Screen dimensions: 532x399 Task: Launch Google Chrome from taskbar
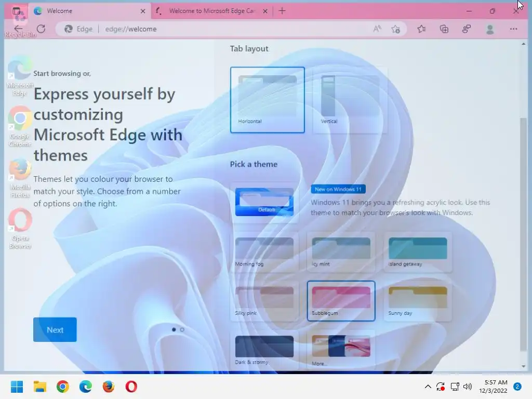coord(63,387)
